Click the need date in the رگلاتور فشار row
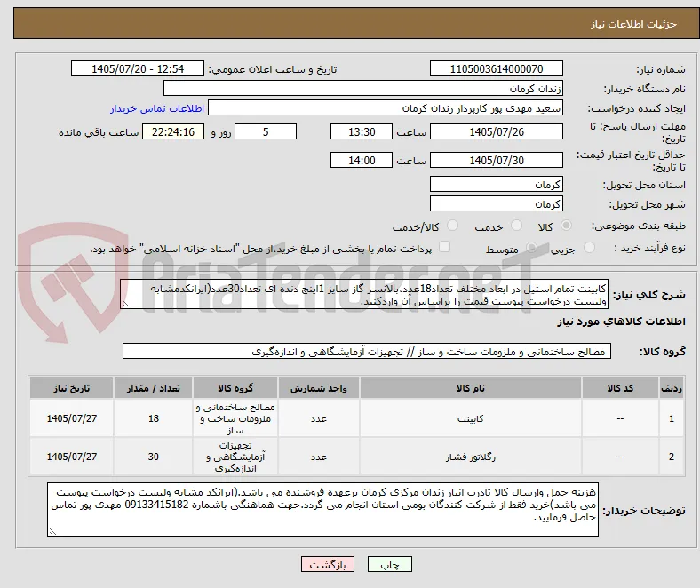700x588 pixels. tap(71, 457)
